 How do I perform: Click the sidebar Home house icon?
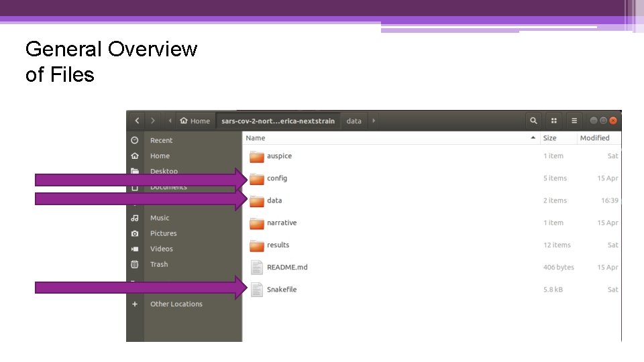tap(135, 156)
